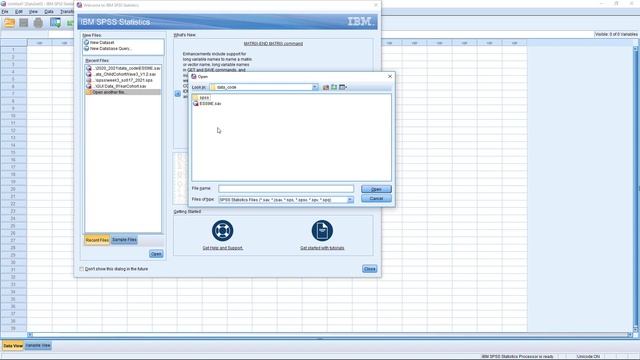The height and width of the screenshot is (360, 640).
Task: Switch to the Recent Files tab
Action: click(97, 240)
